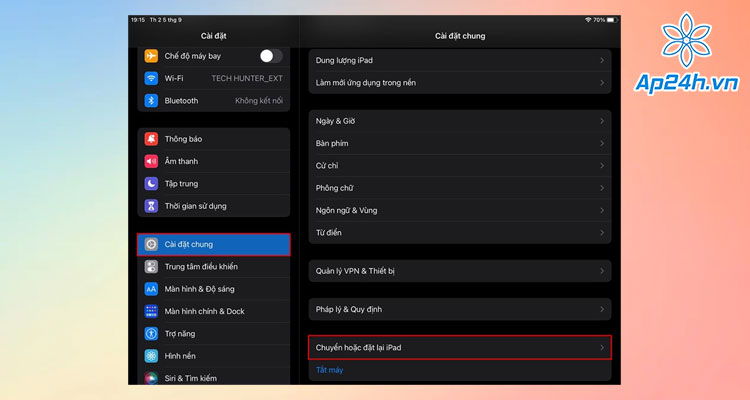The height and width of the screenshot is (400, 750).
Task: Open Pháp lý & Quy định chevron
Action: pos(602,310)
